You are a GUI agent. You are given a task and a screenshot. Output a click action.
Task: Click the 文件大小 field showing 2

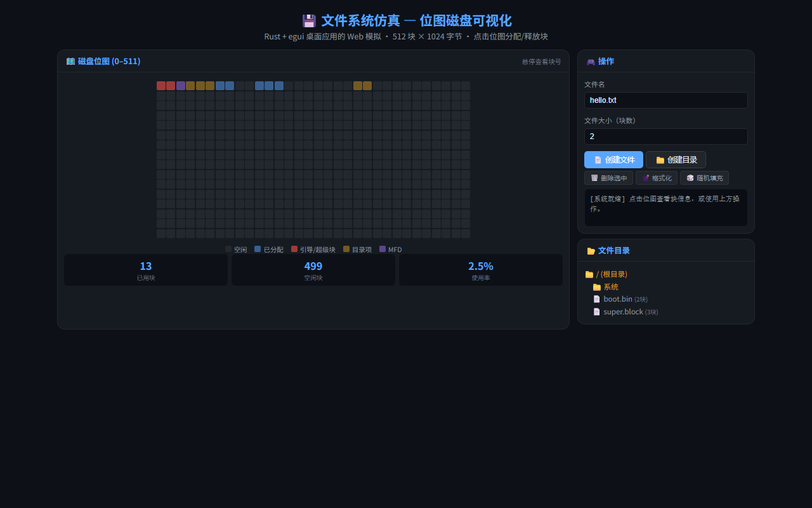665,137
